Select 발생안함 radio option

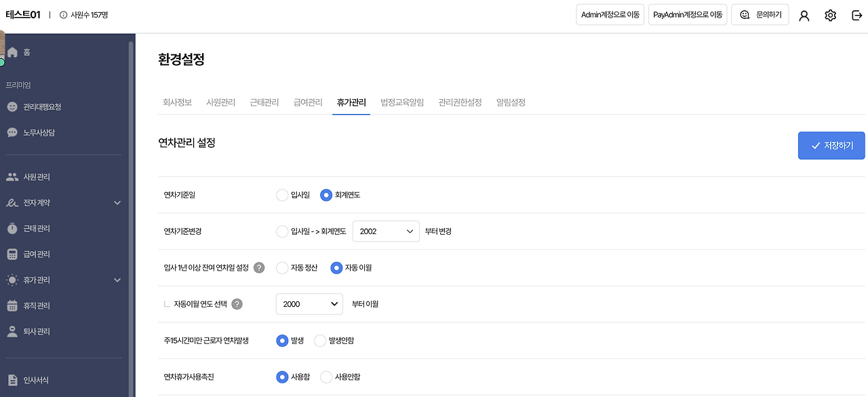tap(320, 341)
